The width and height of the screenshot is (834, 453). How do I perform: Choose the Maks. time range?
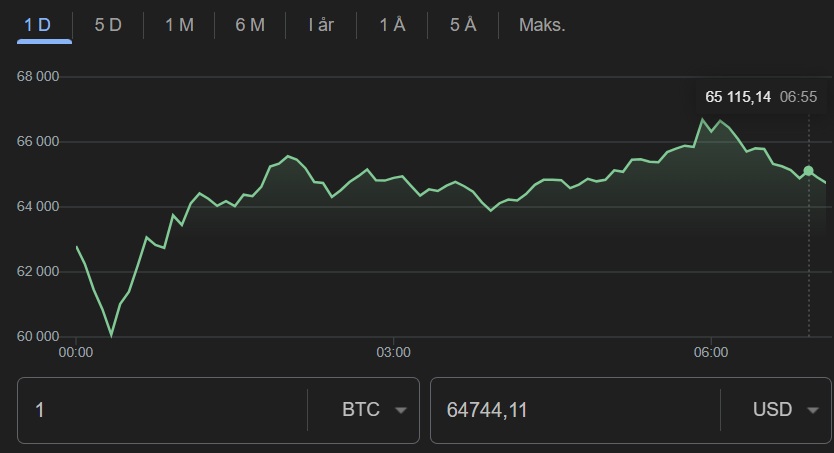(542, 25)
